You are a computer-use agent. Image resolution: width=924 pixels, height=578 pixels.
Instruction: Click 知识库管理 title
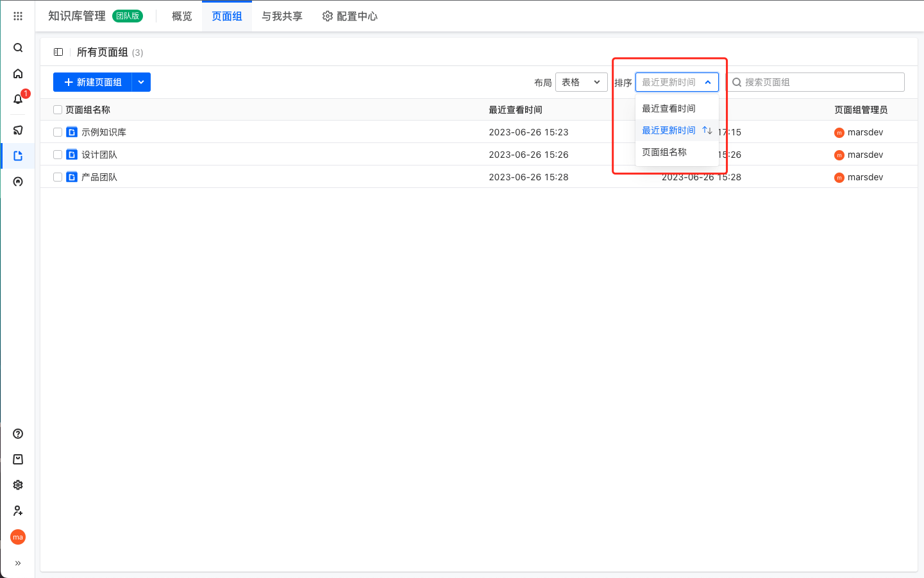coord(77,16)
